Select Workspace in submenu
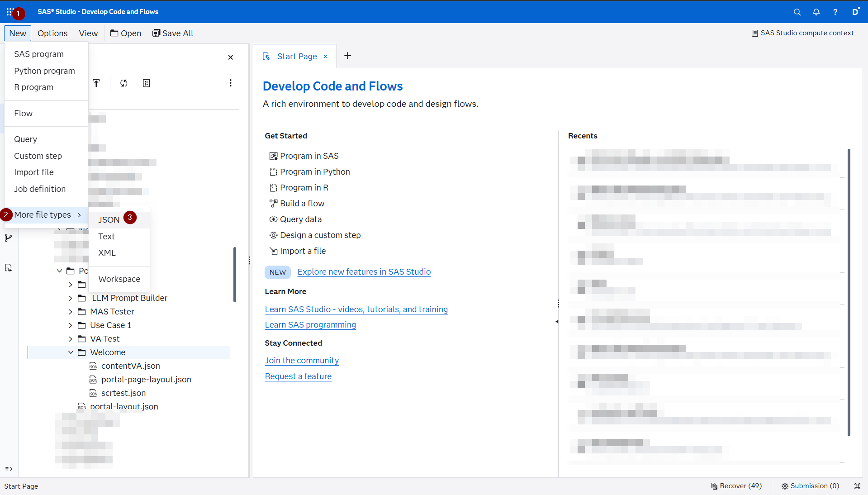The width and height of the screenshot is (868, 495). [x=119, y=279]
